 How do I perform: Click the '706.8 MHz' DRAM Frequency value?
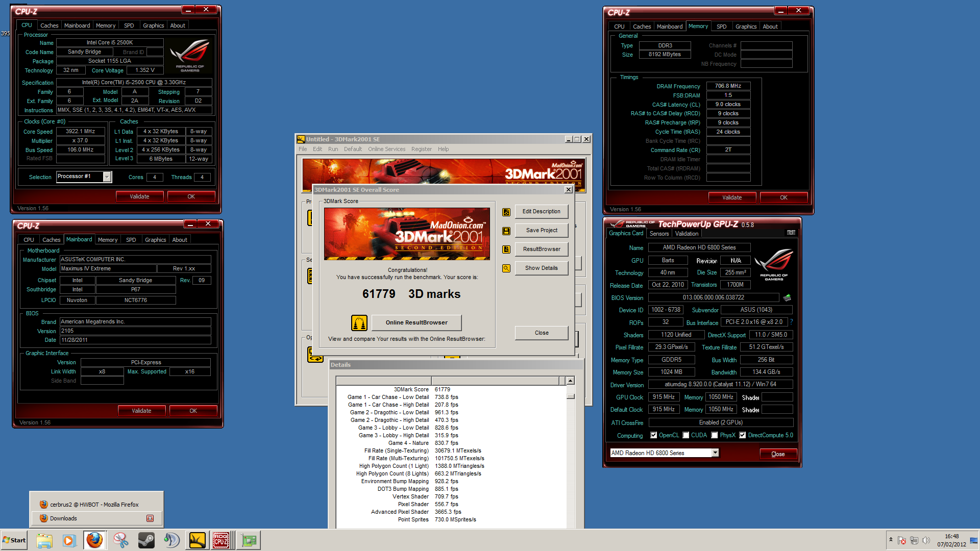(x=728, y=86)
